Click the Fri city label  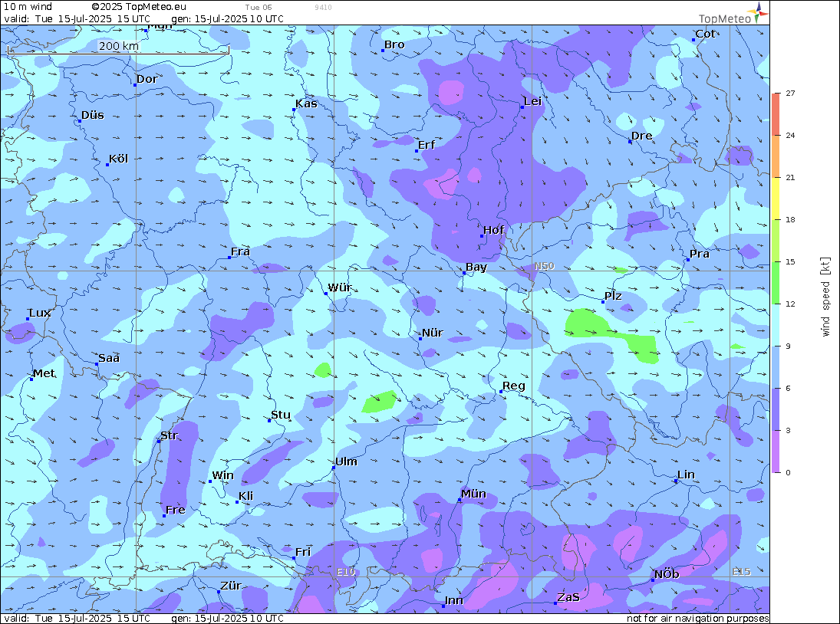pyautogui.click(x=303, y=552)
